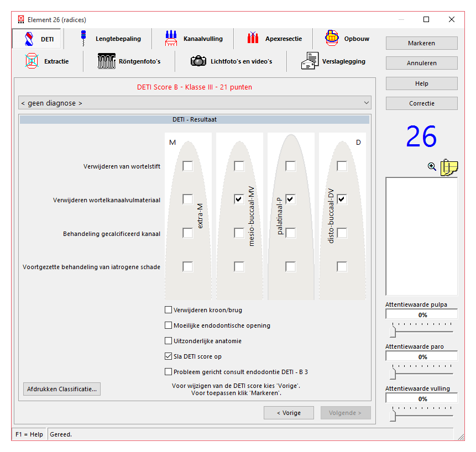Switch to the Kanaalvulling tab
The image size is (476, 452).
point(193,39)
